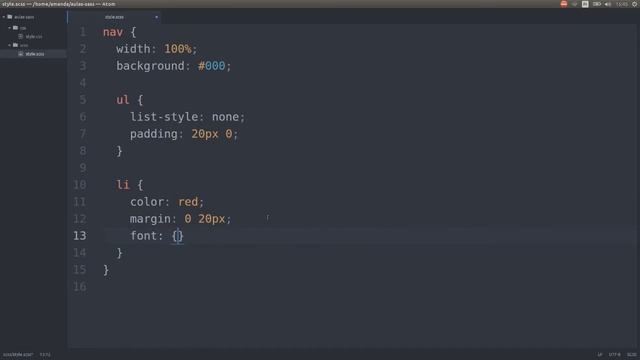Click the '#000' color value on line 3
Image resolution: width=640 pixels, height=360 pixels.
tap(211, 66)
